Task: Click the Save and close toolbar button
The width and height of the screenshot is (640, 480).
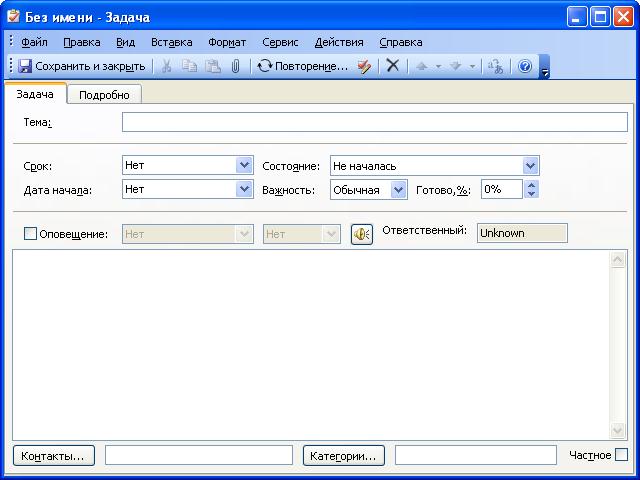Action: click(x=82, y=66)
